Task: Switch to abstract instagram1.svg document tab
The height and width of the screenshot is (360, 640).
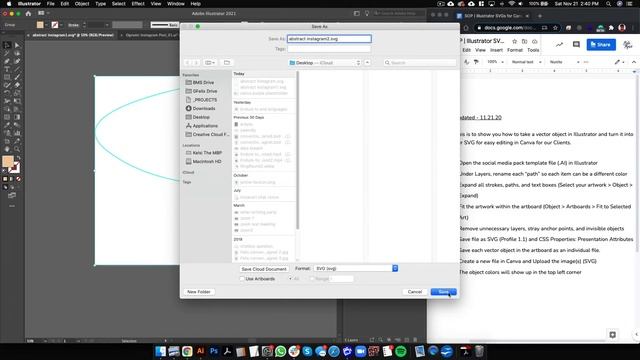Action: 73,35
